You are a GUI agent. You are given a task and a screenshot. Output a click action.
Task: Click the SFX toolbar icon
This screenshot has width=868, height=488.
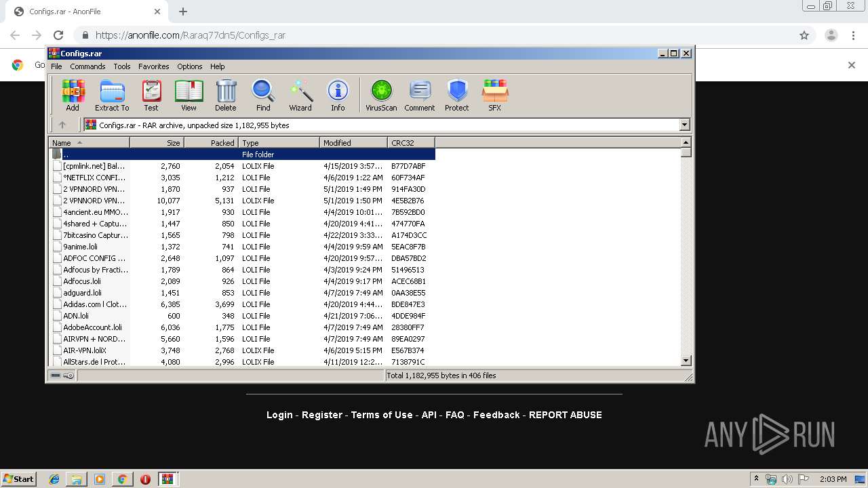[x=495, y=95]
